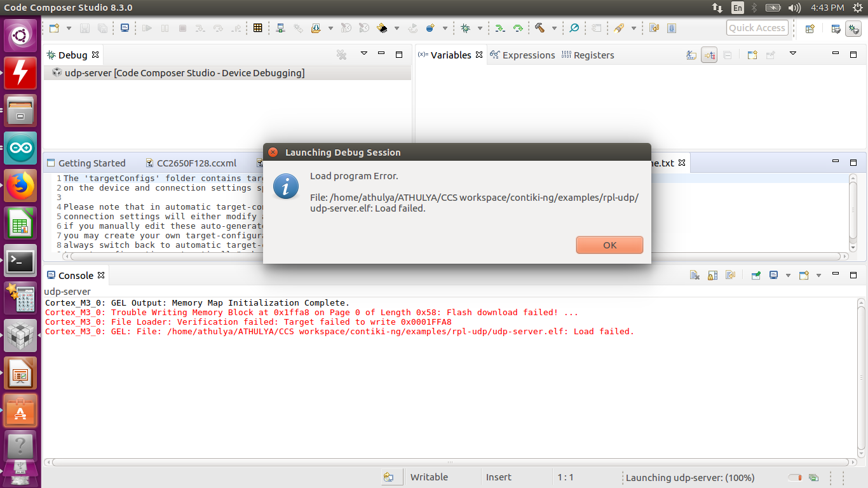Click the new-window icon in the Variables view toolbar
The width and height of the screenshot is (868, 488).
point(752,55)
